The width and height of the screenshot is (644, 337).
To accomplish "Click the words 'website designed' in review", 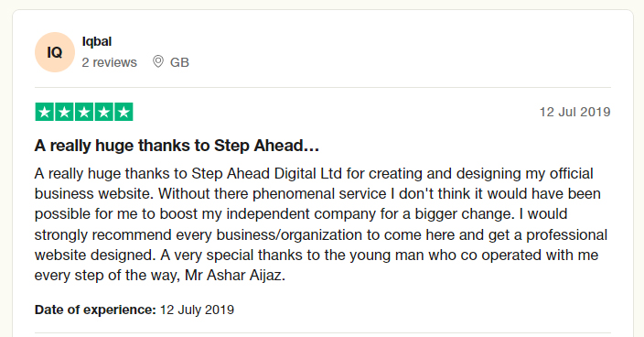I will click(95, 255).
